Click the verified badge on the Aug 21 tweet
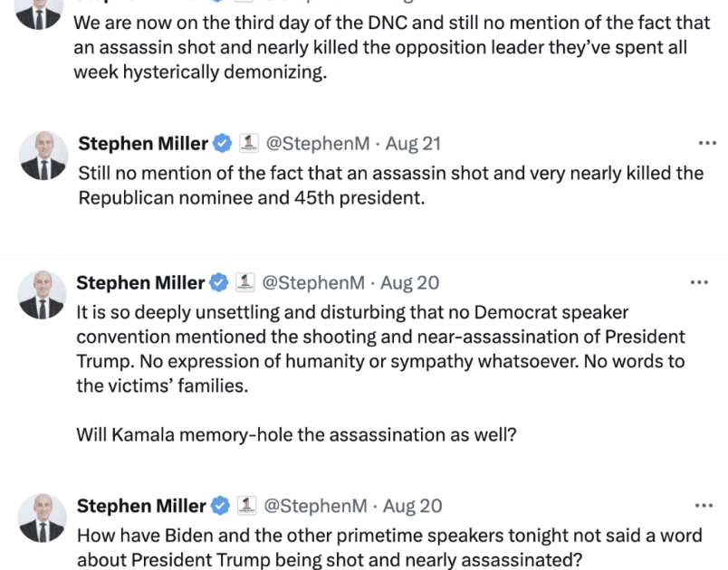 click(223, 144)
